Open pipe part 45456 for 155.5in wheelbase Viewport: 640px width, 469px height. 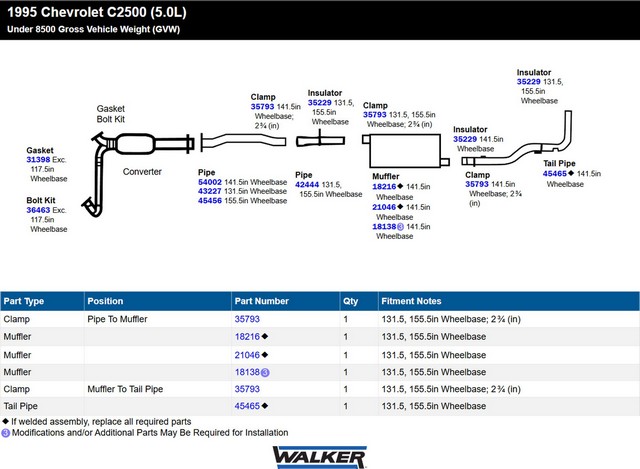210,201
